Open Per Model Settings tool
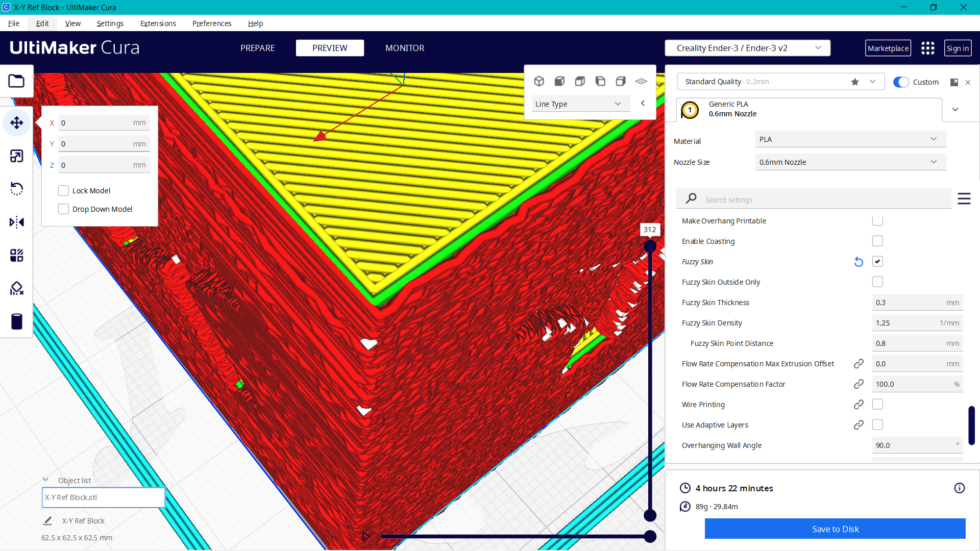This screenshot has height=551, width=980. 17,255
